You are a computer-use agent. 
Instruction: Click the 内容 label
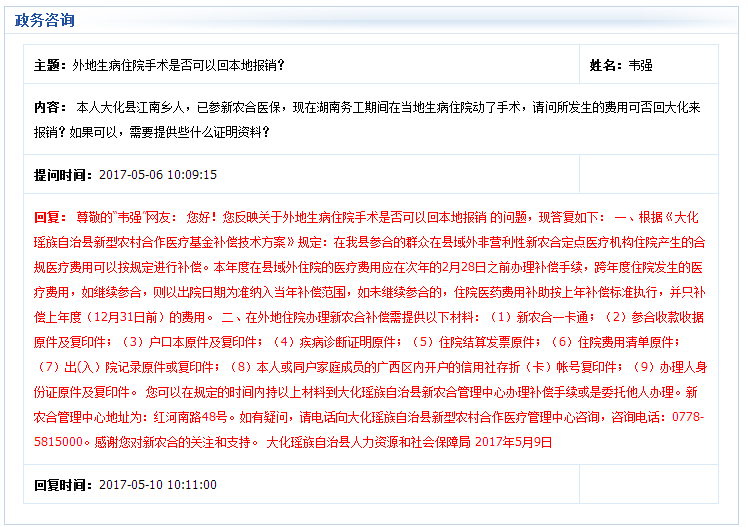point(49,107)
